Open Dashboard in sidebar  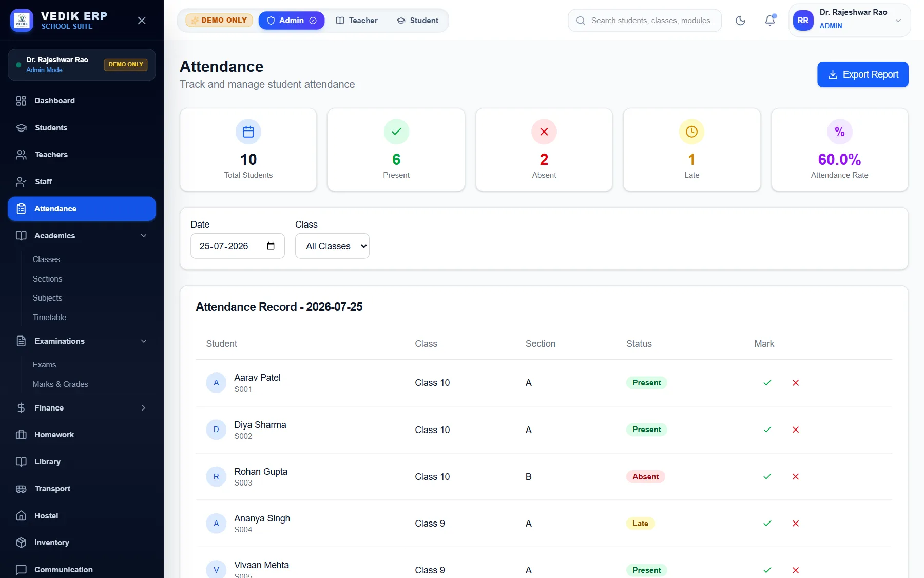tap(82, 101)
